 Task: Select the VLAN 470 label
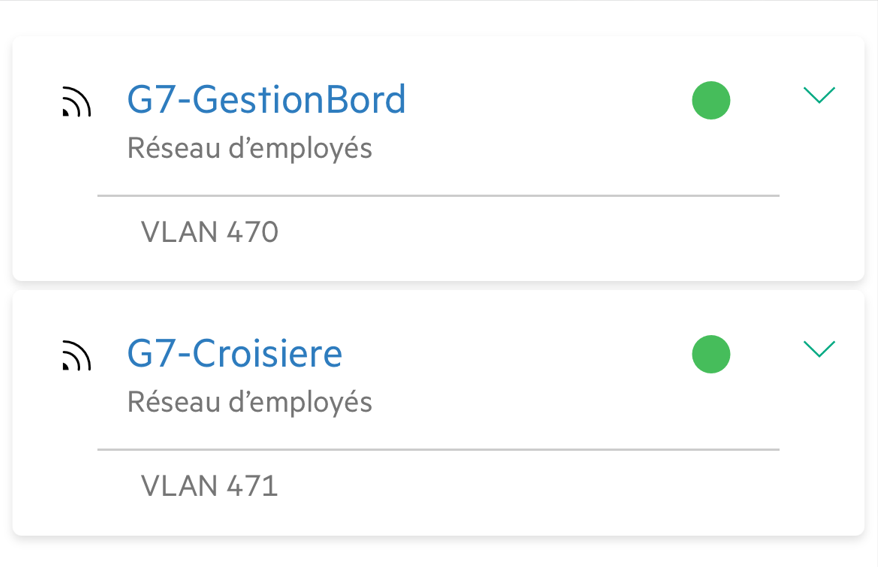[x=209, y=232]
